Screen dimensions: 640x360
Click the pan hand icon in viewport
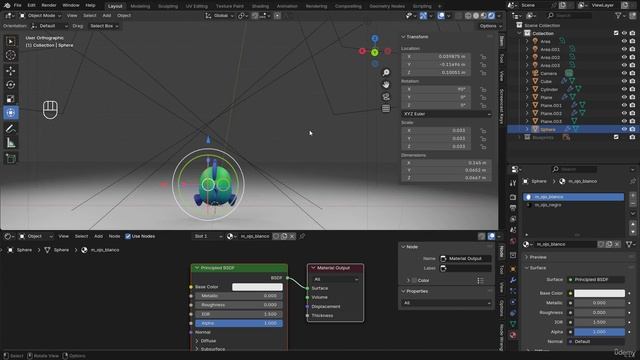pyautogui.click(x=386, y=84)
